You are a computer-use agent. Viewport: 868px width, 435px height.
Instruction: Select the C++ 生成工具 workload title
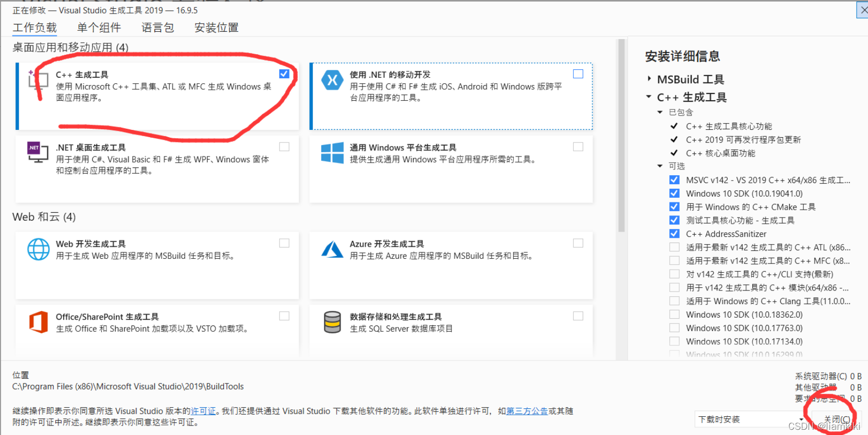[82, 75]
